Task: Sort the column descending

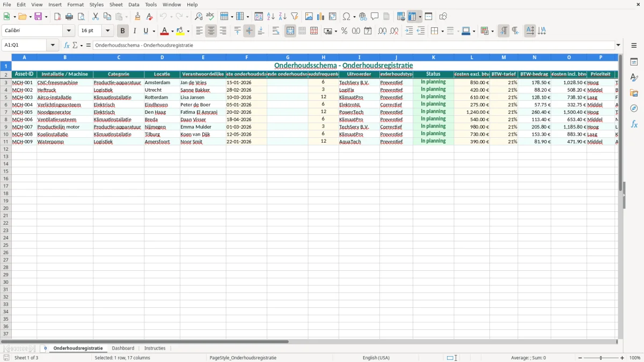Action: [x=283, y=17]
